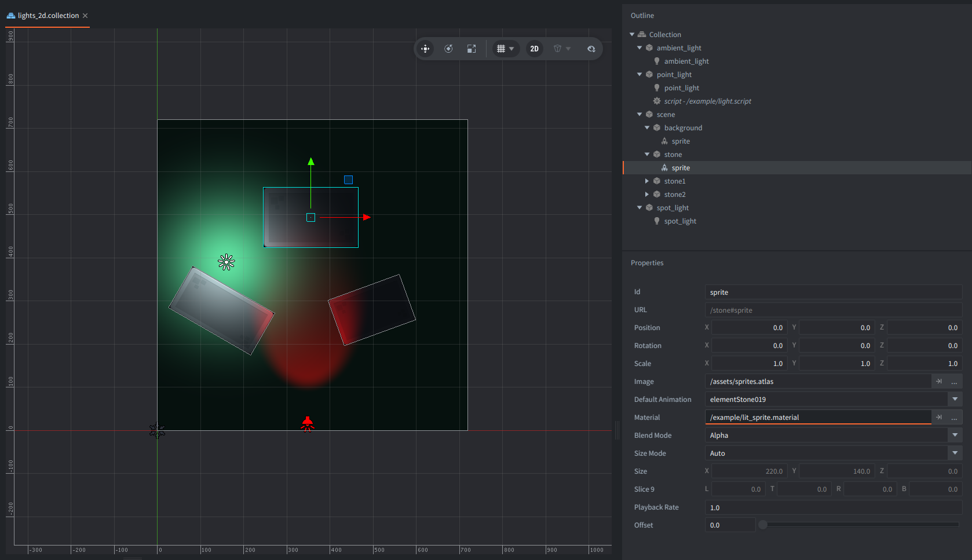Adjust the Offset slider handle
Screen dimensions: 972x560
click(763, 525)
